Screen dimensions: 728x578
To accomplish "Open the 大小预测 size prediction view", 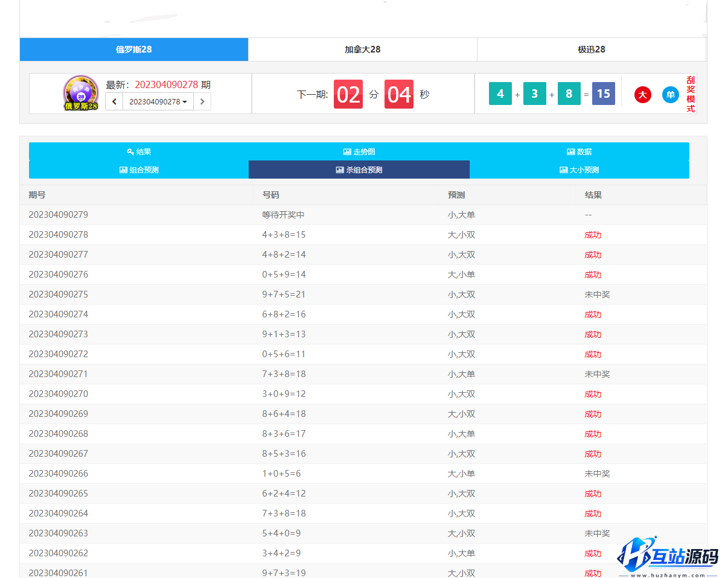I will pos(579,170).
